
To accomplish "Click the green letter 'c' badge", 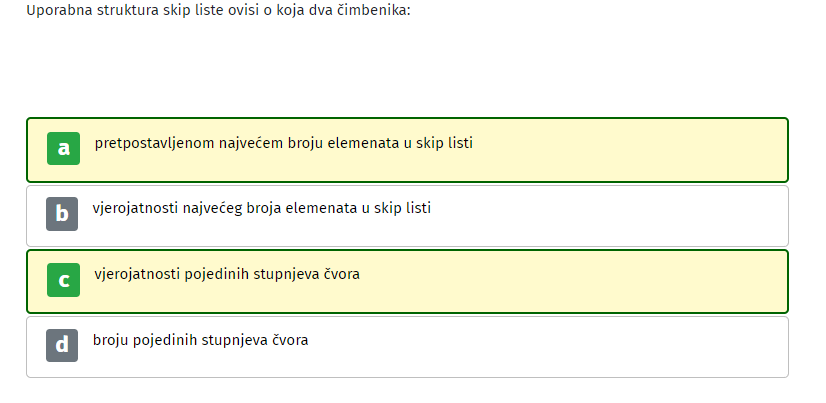I will point(63,280).
